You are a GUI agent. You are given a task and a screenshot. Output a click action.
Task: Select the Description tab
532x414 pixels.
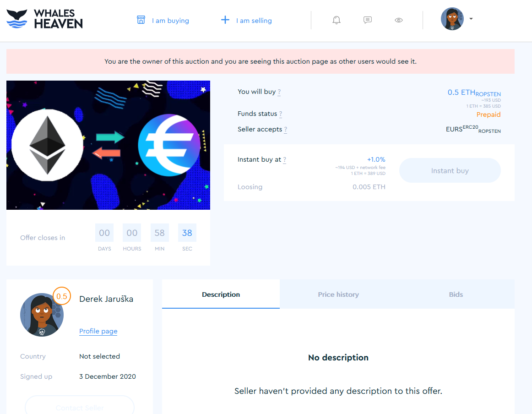(x=221, y=294)
